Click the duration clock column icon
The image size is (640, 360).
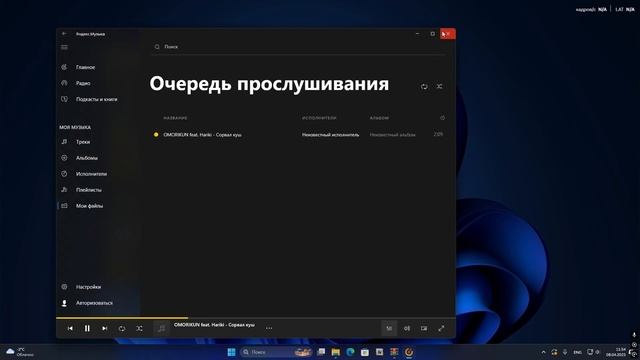coord(442,118)
